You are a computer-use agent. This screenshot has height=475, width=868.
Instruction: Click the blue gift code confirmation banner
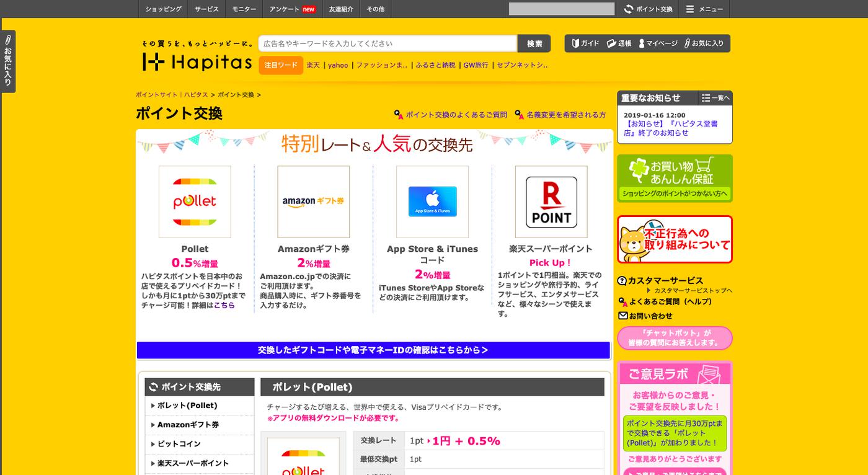click(x=373, y=350)
